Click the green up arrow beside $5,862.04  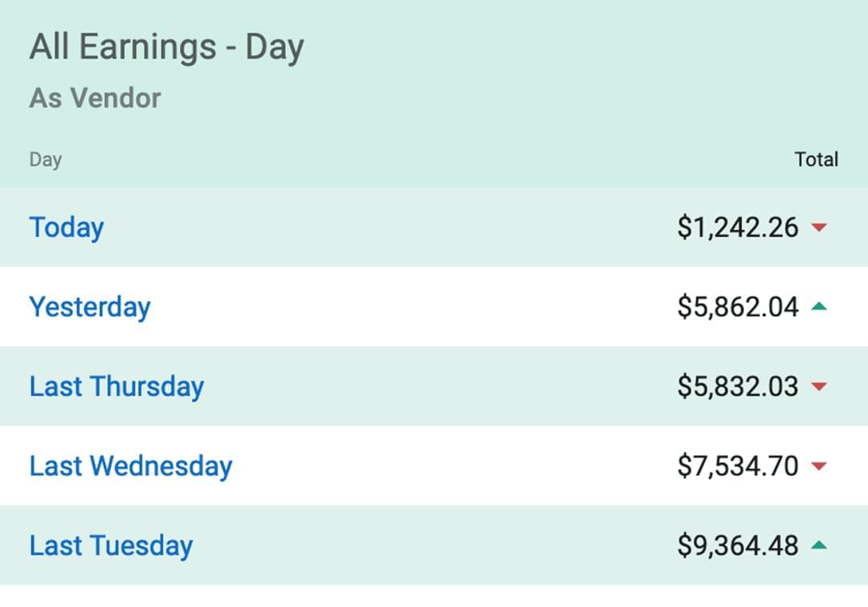click(818, 306)
